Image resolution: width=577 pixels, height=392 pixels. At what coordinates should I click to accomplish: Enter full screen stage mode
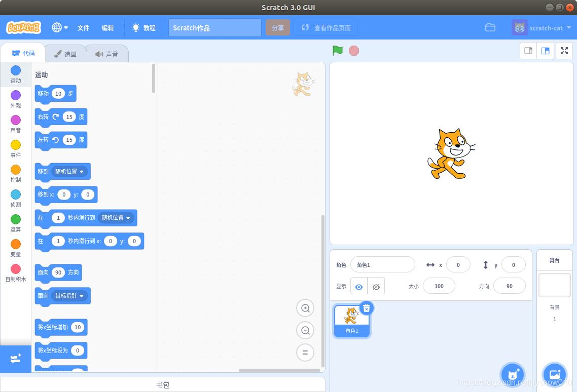[564, 51]
